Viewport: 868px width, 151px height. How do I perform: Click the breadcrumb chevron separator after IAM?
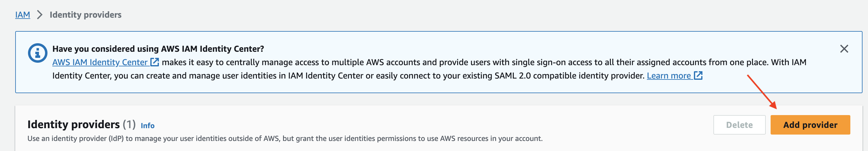coord(40,15)
